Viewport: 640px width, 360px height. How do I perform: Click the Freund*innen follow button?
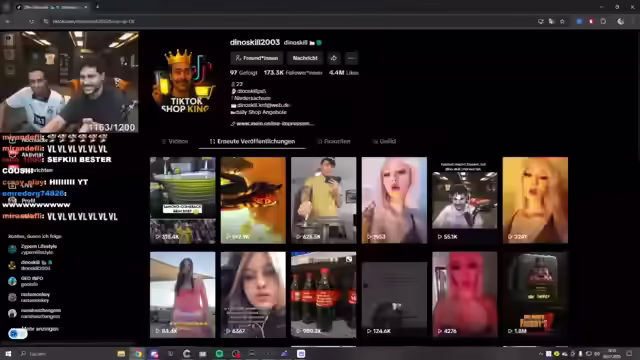point(257,58)
